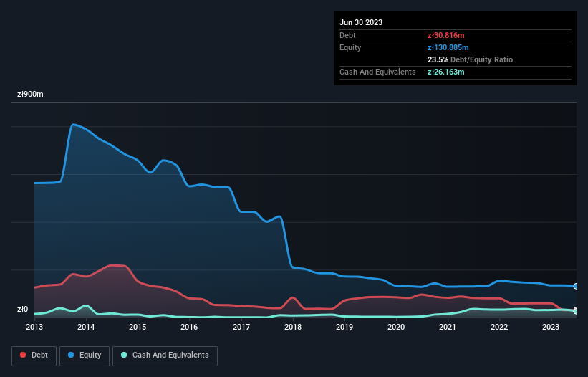Click the 2017 x-axis label
588x377 pixels.
coord(241,327)
